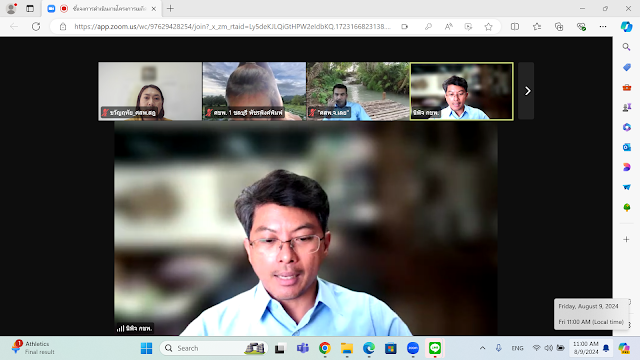Add this page to favorites star
Viewport: 640px width, 360px height.
(488, 27)
